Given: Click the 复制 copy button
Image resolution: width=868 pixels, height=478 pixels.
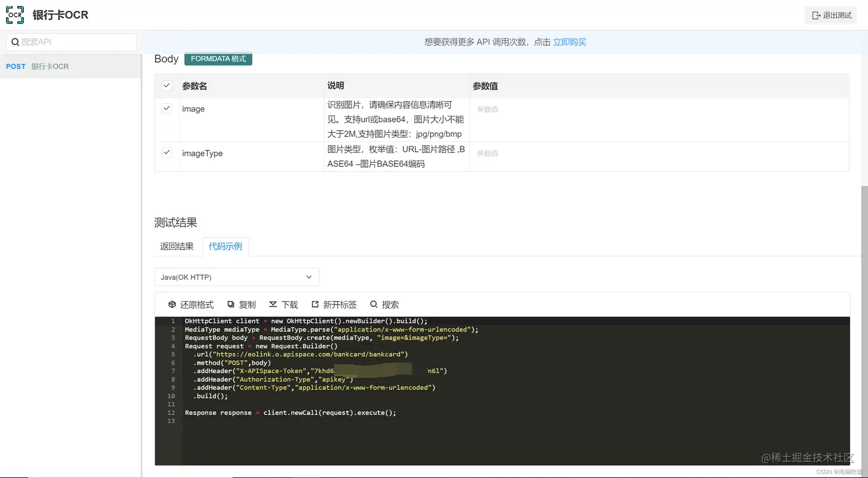Looking at the screenshot, I should click(x=241, y=304).
